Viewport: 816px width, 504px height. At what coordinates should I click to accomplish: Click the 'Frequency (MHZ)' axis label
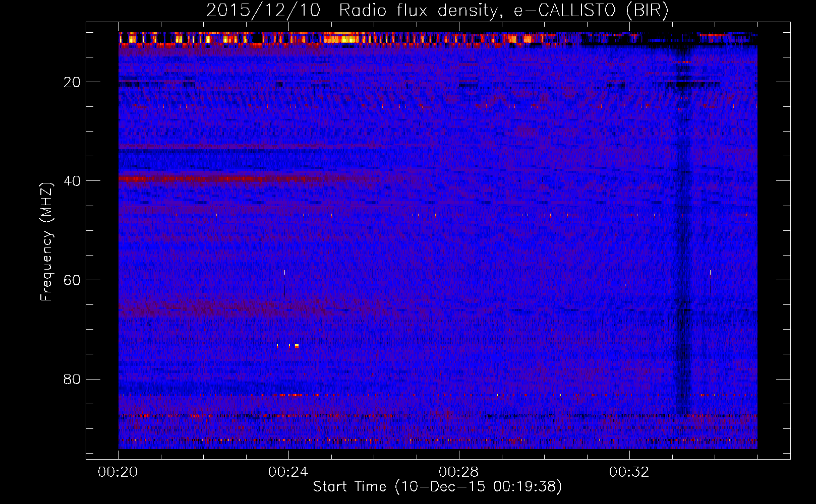pos(46,242)
